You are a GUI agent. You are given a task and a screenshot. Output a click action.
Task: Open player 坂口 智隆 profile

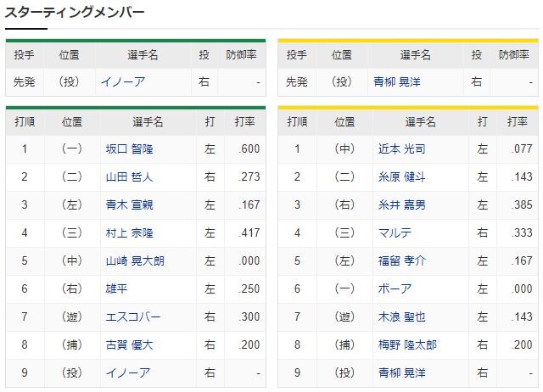point(130,149)
